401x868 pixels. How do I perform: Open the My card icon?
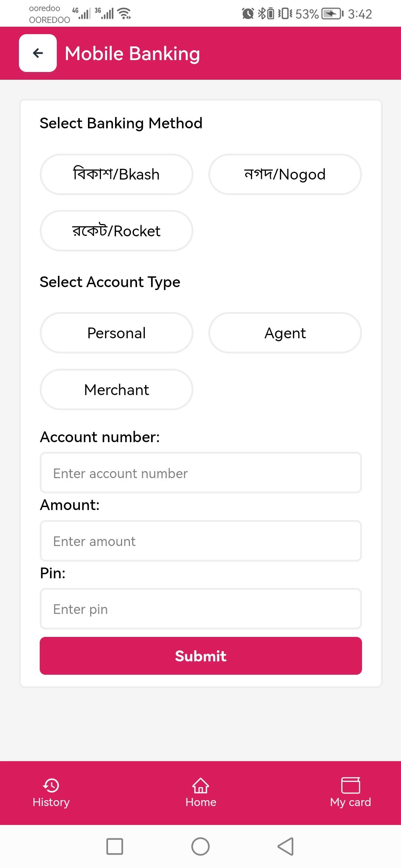351,785
